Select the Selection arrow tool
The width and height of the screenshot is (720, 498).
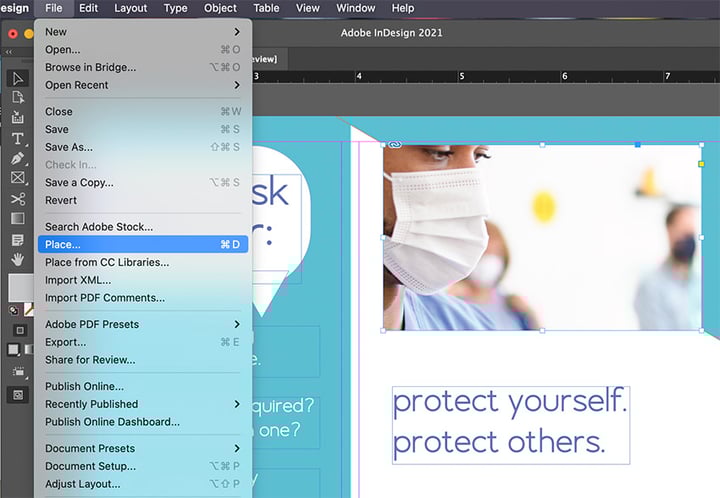[x=18, y=78]
